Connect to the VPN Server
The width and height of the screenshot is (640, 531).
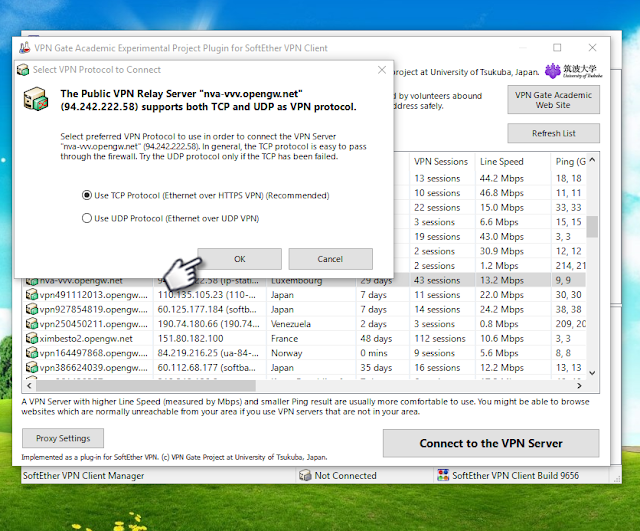click(x=491, y=443)
